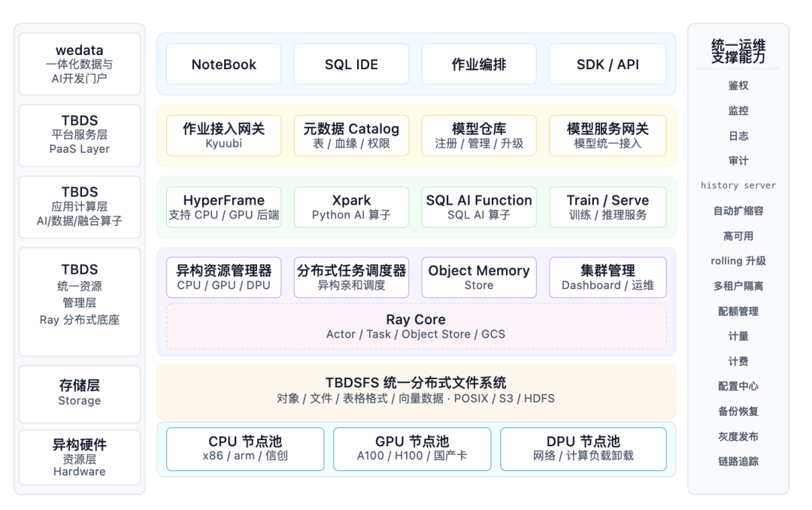Click TBDS 应用计算层 label
The image size is (812, 510).
click(79, 207)
